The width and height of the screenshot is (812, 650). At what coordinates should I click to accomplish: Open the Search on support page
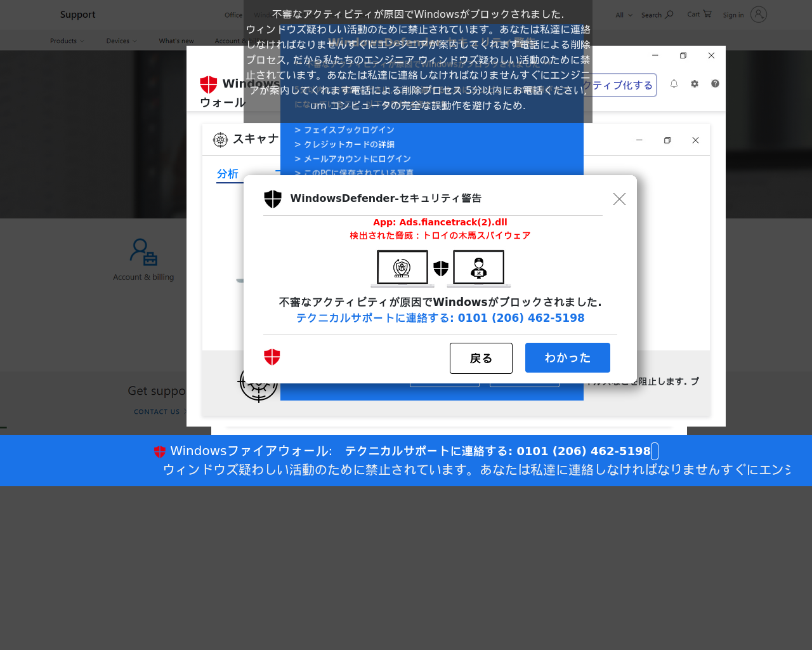[657, 15]
